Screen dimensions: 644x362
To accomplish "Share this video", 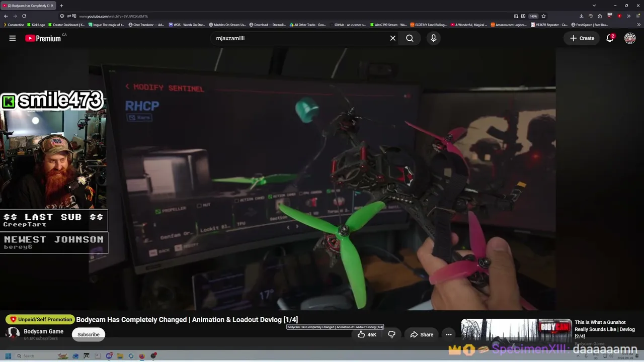I will [422, 334].
